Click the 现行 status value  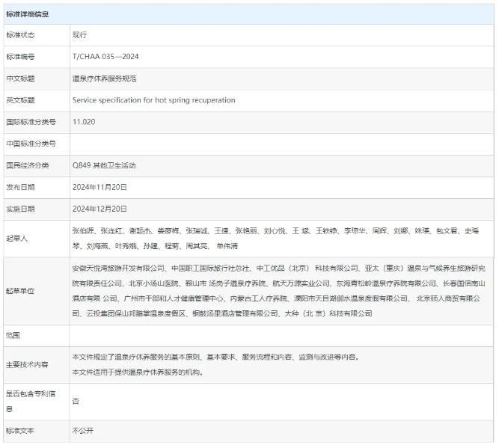(x=80, y=35)
